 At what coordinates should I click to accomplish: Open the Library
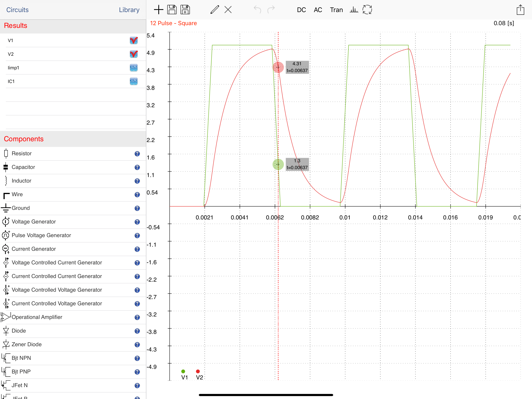coord(129,10)
